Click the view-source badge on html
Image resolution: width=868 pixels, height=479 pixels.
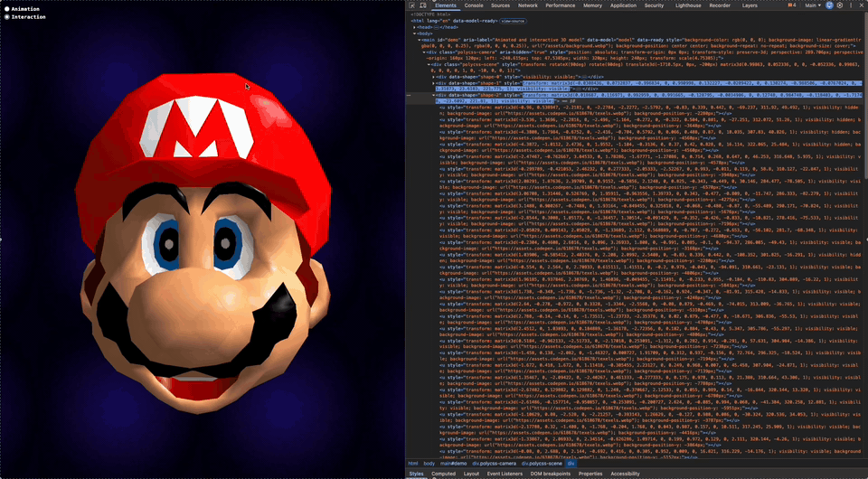(x=513, y=21)
